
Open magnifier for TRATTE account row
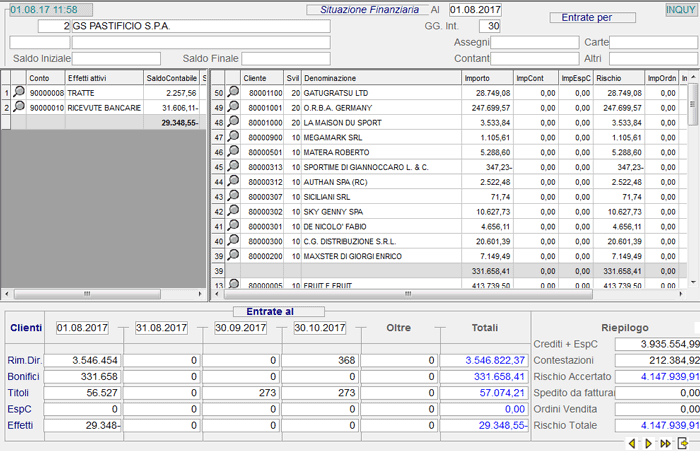click(x=19, y=92)
